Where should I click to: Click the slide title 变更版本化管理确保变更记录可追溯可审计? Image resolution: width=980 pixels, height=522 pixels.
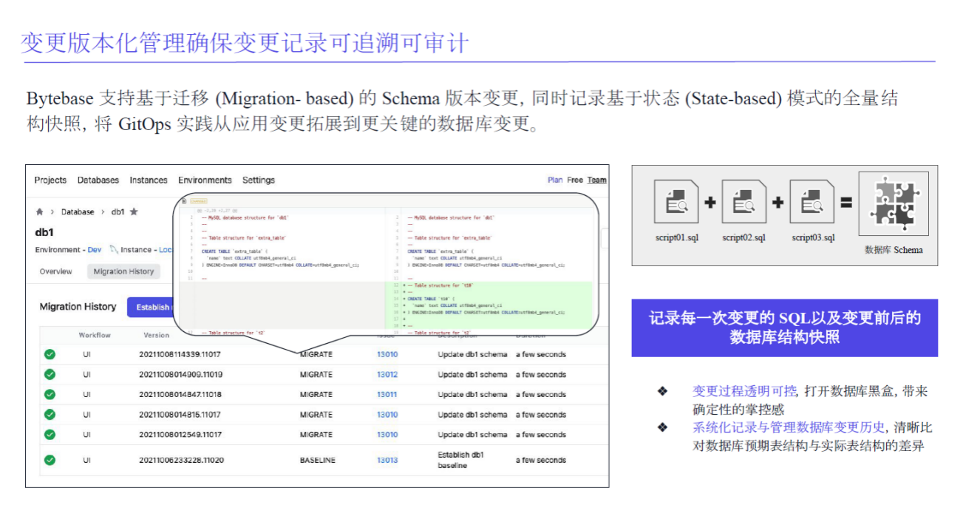tap(244, 43)
